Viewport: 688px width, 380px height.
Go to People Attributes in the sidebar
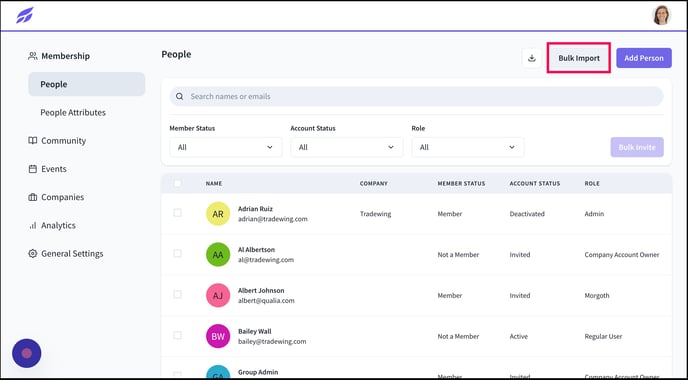(73, 112)
